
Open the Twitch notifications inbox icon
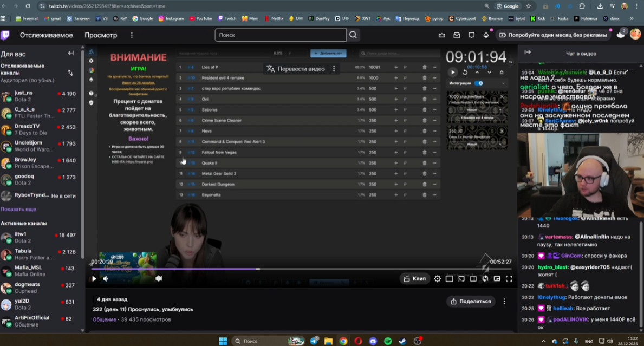click(x=457, y=35)
